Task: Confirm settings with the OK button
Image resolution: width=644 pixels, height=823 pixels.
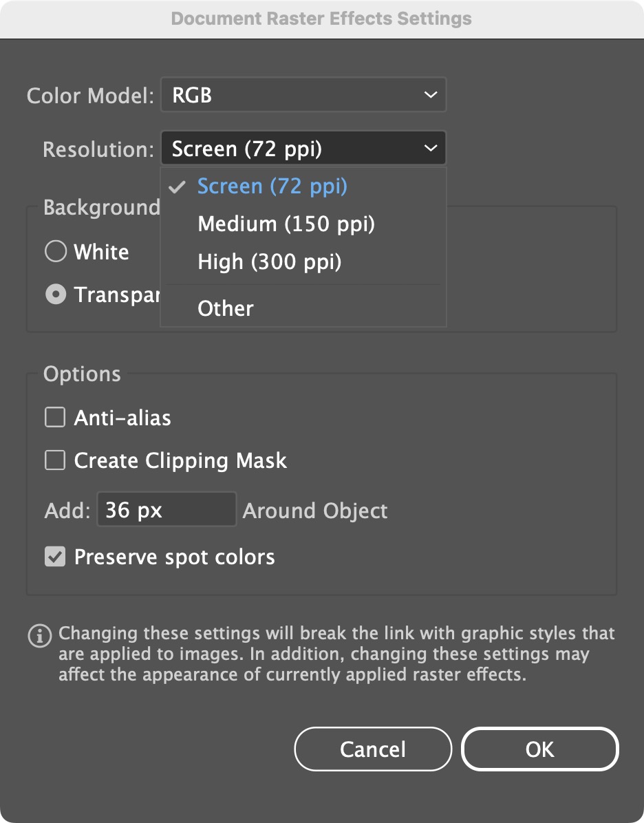Action: [539, 749]
